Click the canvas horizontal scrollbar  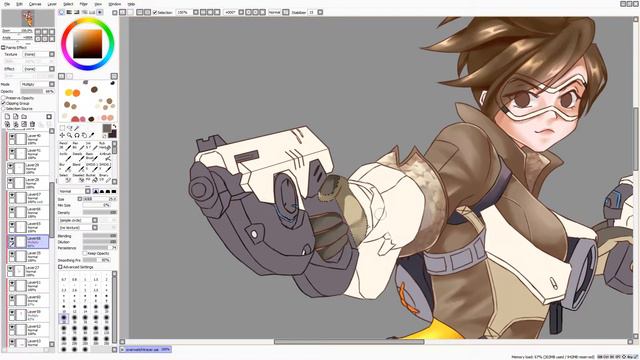tap(349, 342)
